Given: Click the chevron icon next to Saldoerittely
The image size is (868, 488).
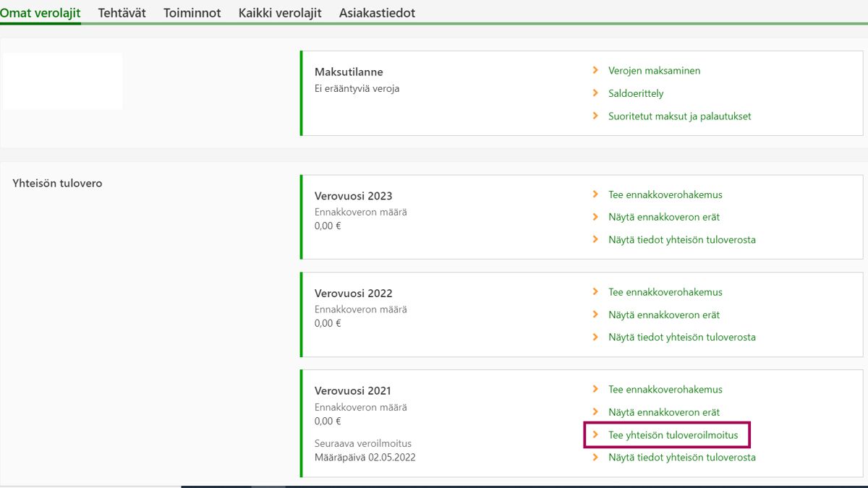Looking at the screenshot, I should [x=595, y=93].
